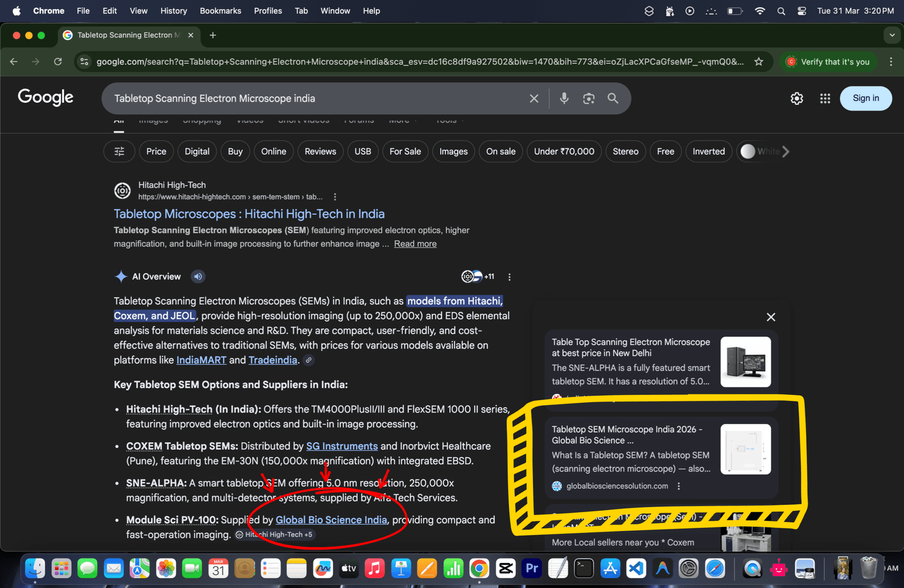Image resolution: width=904 pixels, height=588 pixels.
Task: Select the Tabletop Scanning Electron browser tab
Action: coord(129,35)
